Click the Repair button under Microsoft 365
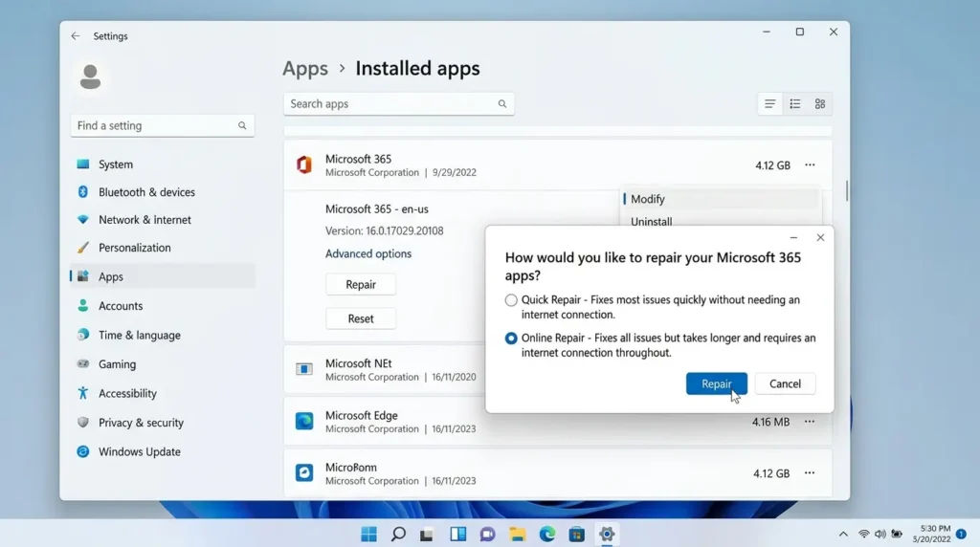Screen dimensions: 980x547 tap(361, 285)
